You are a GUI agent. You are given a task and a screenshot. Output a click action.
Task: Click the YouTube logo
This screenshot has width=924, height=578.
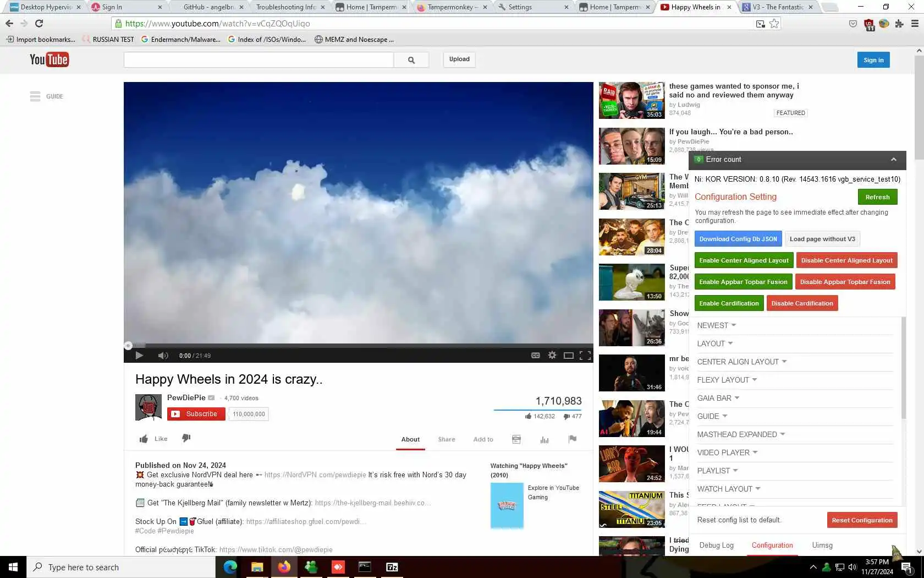(x=49, y=59)
